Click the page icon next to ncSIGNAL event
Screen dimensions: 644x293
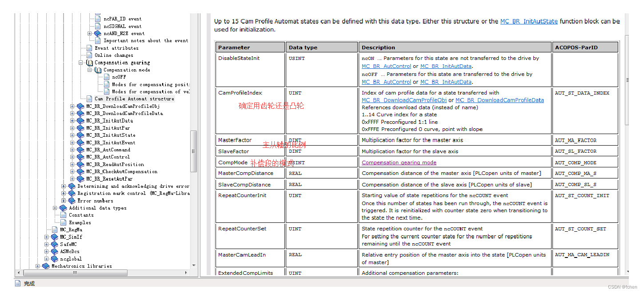pos(98,26)
